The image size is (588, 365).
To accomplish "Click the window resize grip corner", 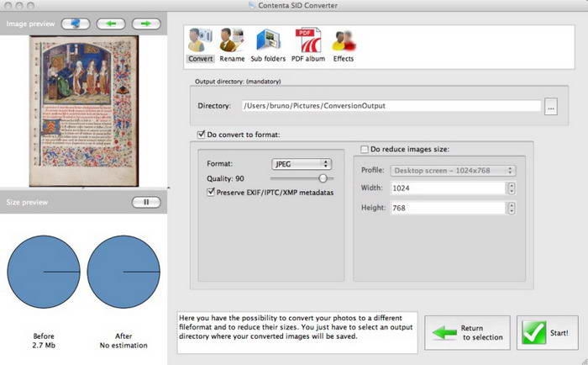I will (x=584, y=362).
